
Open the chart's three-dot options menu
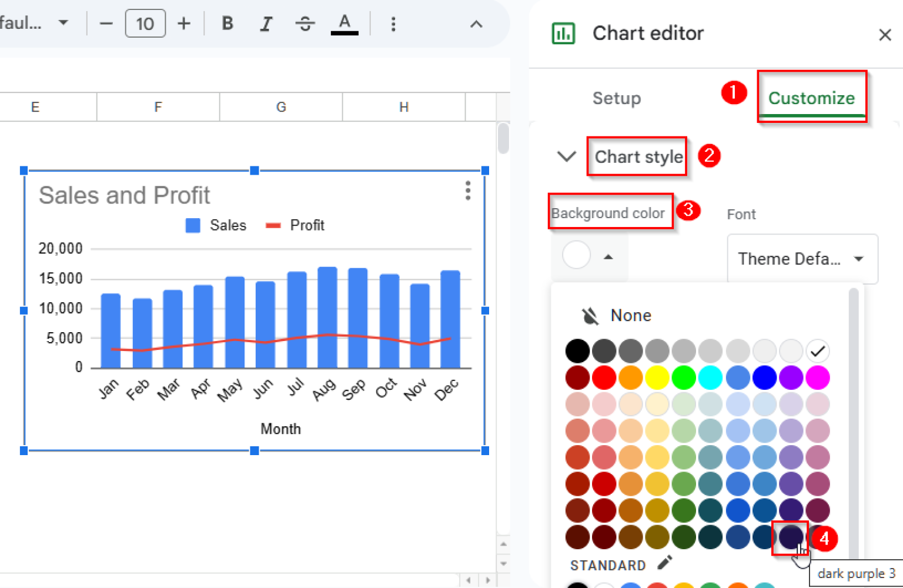point(467,191)
